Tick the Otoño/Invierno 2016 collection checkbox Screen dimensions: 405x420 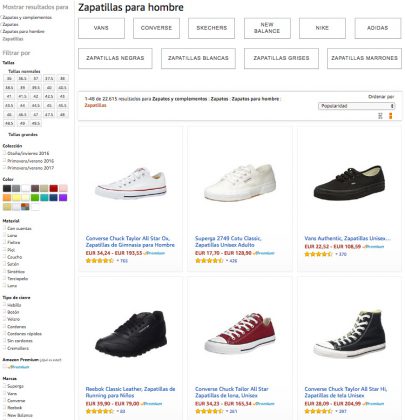5,153
